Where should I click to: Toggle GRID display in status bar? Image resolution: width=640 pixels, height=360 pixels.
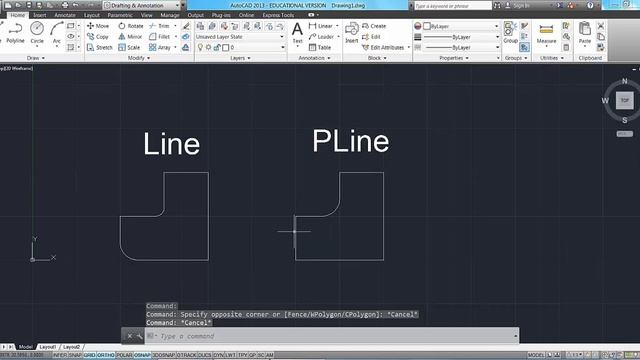click(89, 355)
